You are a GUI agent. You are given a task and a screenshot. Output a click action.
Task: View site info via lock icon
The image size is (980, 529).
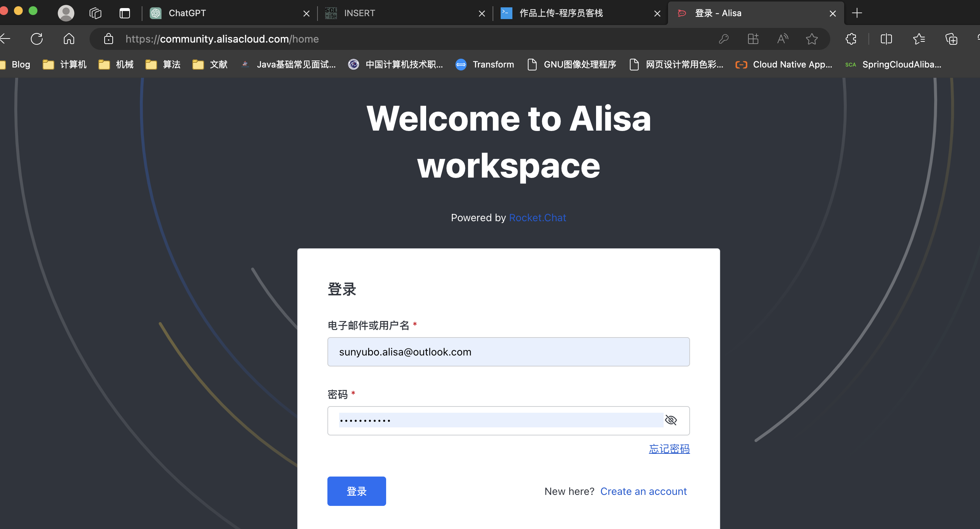[108, 39]
